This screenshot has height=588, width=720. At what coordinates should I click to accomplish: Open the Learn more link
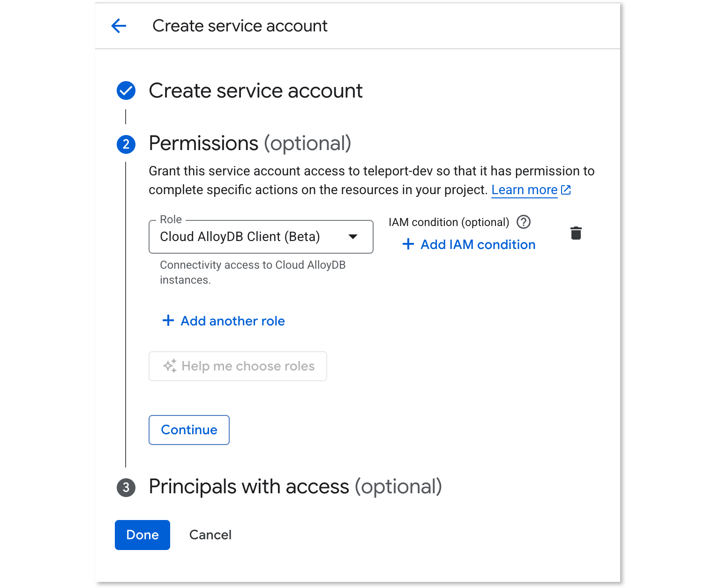coord(524,190)
